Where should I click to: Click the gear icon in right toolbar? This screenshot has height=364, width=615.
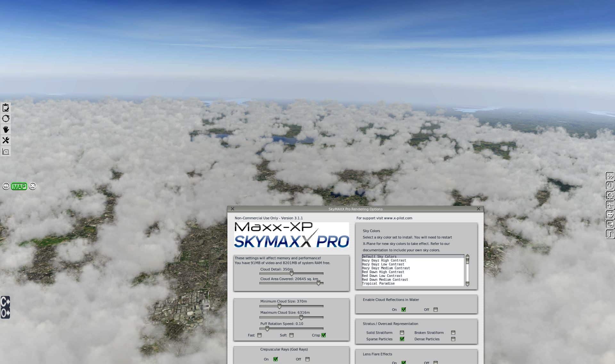tap(610, 196)
